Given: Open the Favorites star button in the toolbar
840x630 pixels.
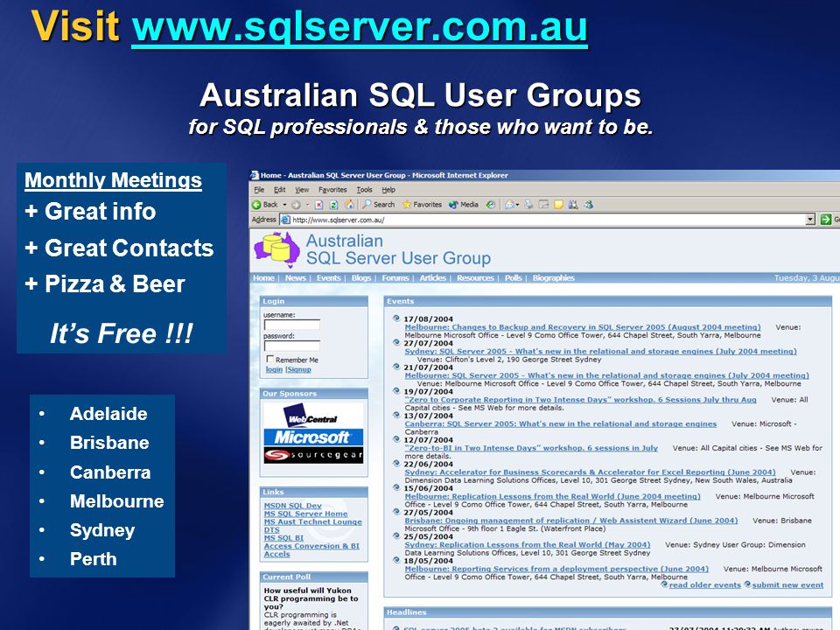Looking at the screenshot, I should 422,205.
